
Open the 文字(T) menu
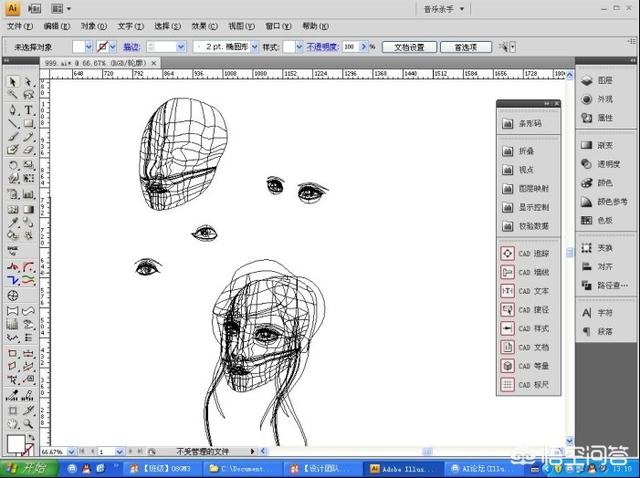(131, 26)
